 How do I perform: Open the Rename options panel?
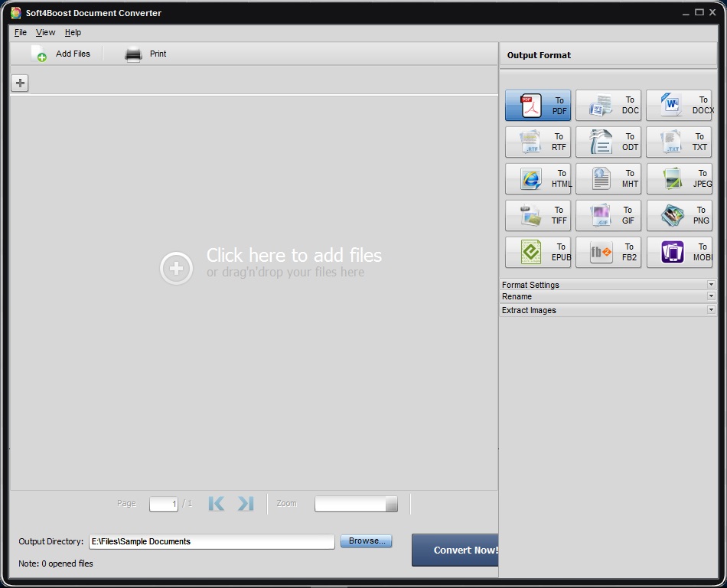pyautogui.click(x=608, y=297)
